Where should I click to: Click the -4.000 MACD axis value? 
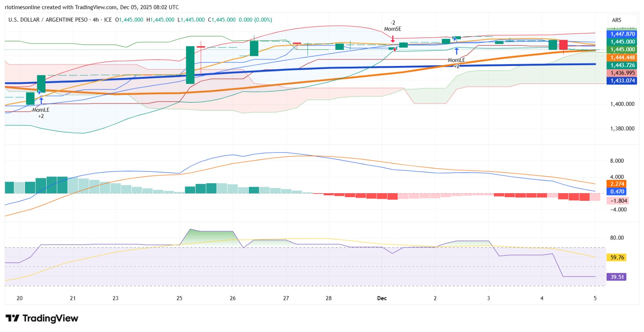click(618, 209)
